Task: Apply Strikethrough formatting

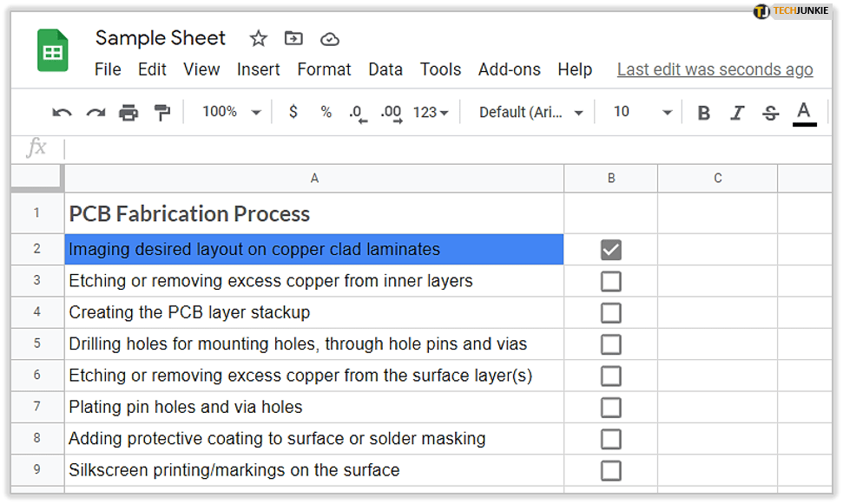Action: point(770,113)
